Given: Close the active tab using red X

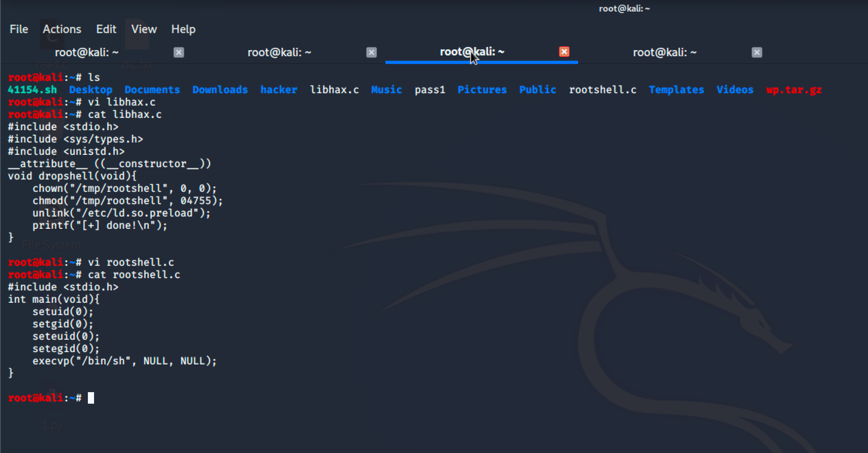Looking at the screenshot, I should point(564,52).
